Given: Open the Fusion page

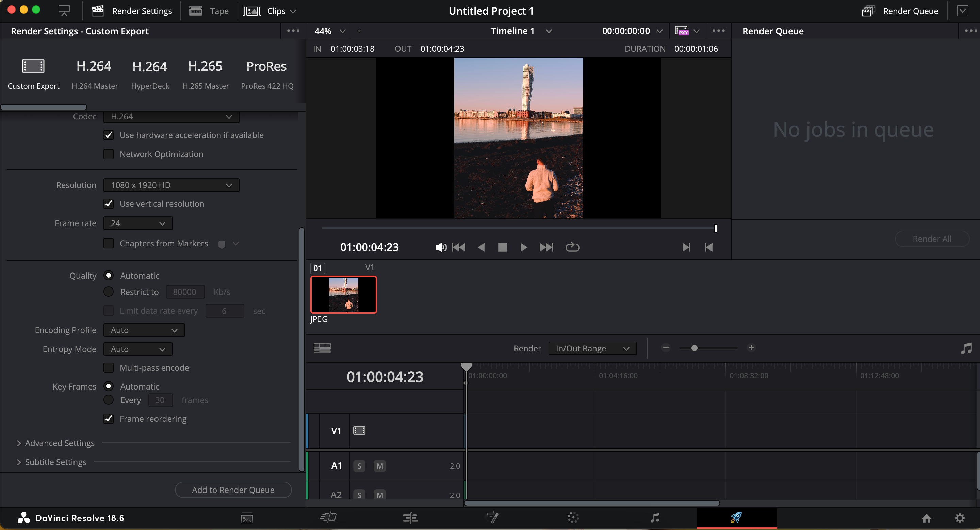Looking at the screenshot, I should pyautogui.click(x=492, y=518).
